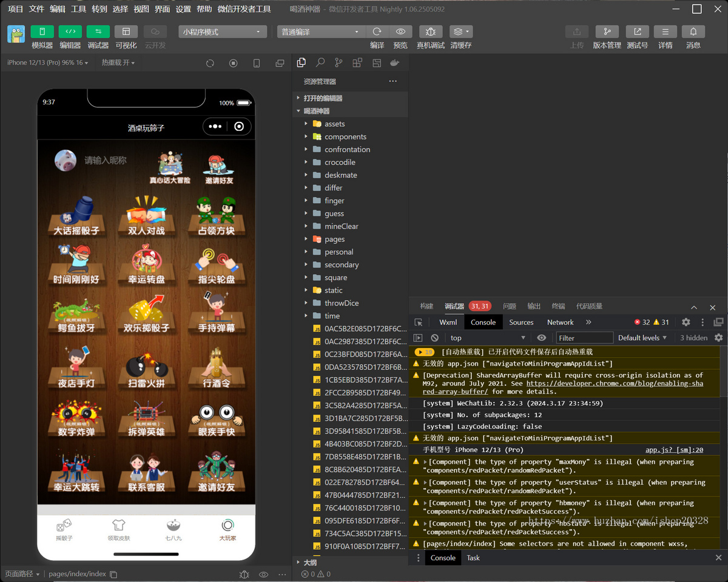728x582 pixels.
Task: Open the Default levels dropdown
Action: tap(642, 338)
